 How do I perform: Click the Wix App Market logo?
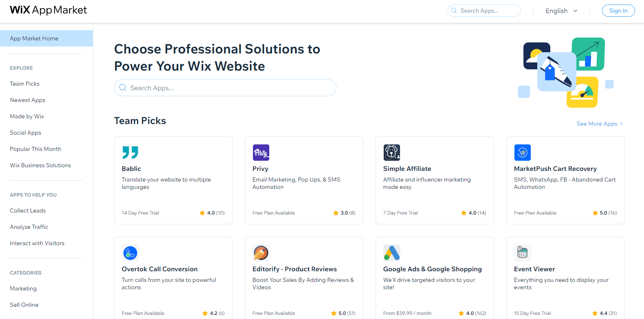tap(48, 10)
